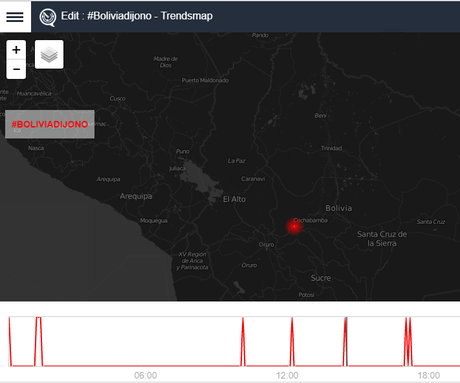
Task: Click the Trinidad map label
Action: click(331, 148)
